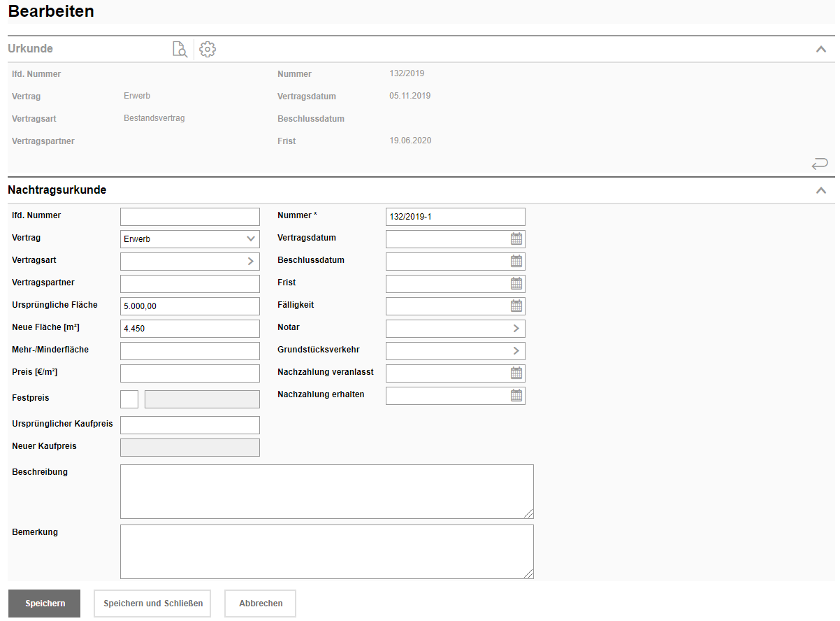
Task: Click the Bearbeiten page heading
Action: (51, 11)
